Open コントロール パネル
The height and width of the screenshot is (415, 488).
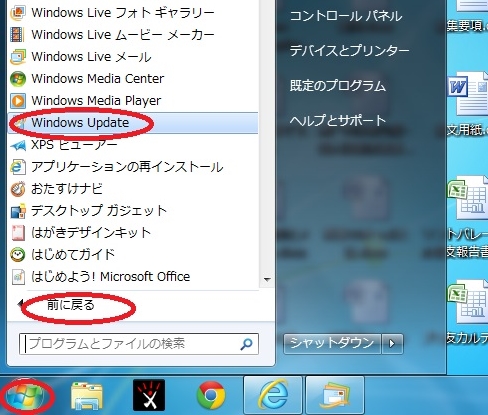coord(346,16)
